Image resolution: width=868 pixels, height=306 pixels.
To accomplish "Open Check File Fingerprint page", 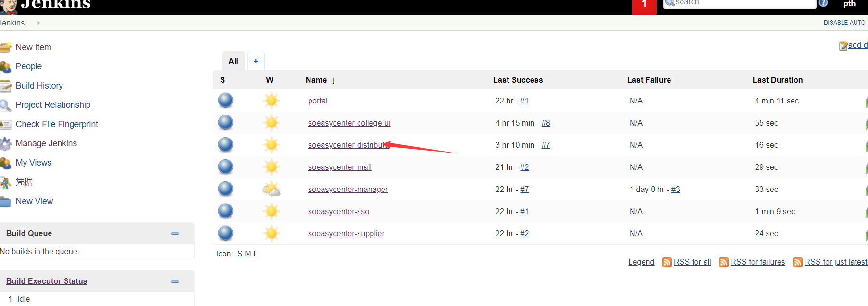I will tap(57, 124).
